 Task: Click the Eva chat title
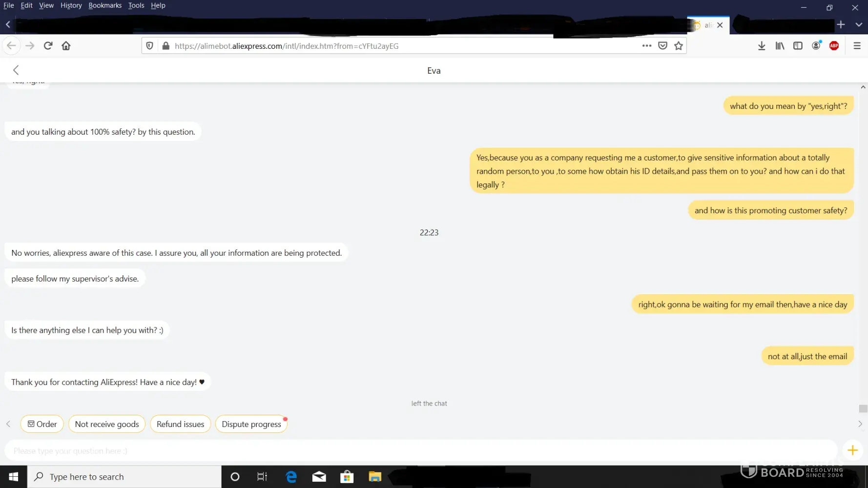coord(434,71)
